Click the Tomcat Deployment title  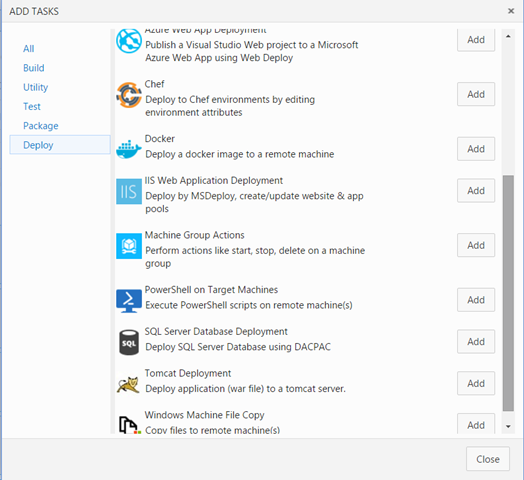188,373
